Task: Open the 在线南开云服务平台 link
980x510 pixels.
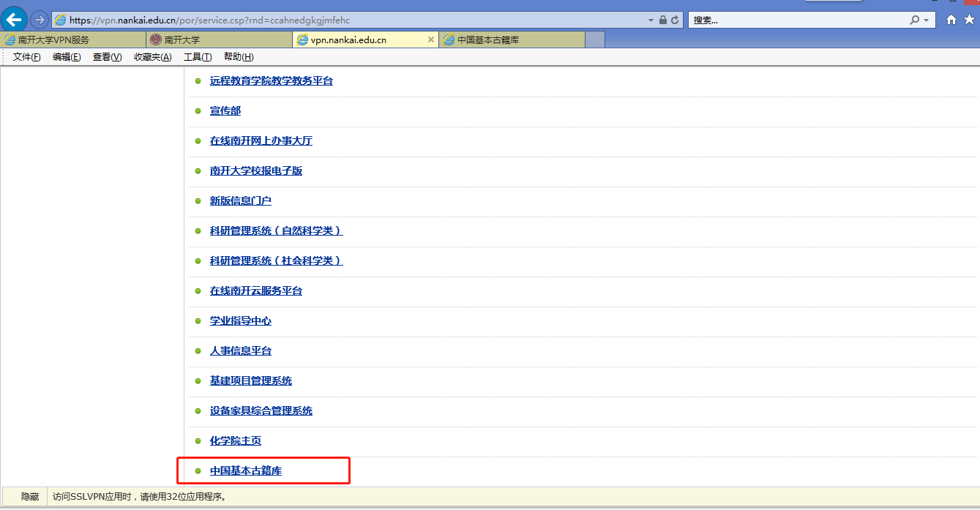Action: (256, 290)
